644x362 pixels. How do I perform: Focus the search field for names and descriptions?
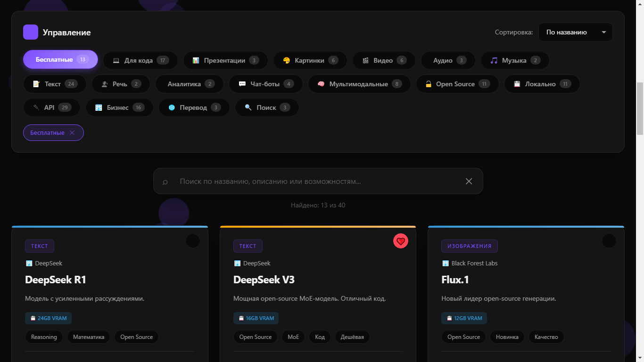(318, 181)
